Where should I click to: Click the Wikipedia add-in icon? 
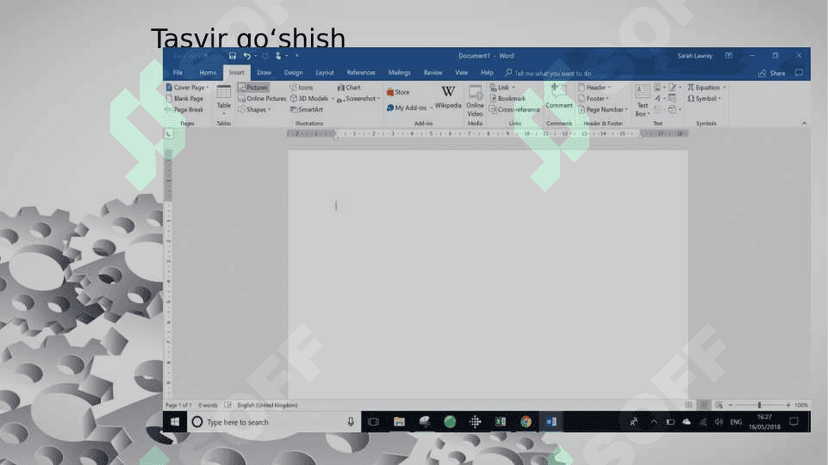tap(448, 97)
